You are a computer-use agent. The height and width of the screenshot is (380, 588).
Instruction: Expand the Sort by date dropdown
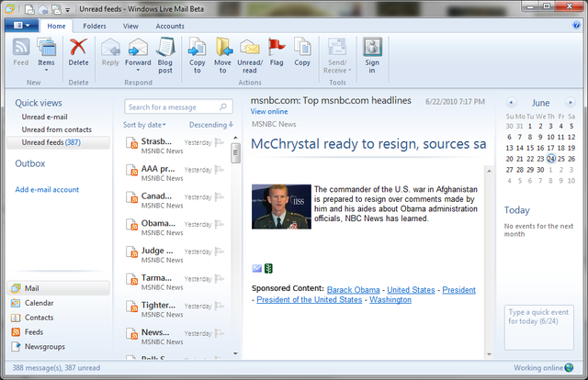(144, 125)
